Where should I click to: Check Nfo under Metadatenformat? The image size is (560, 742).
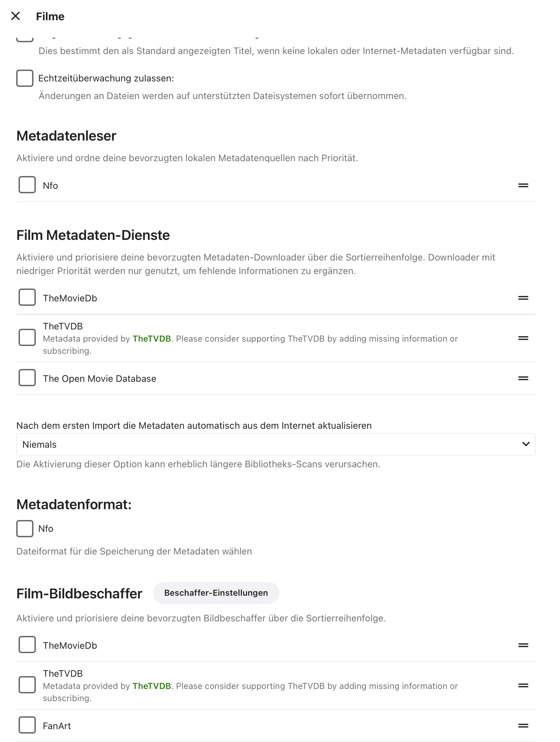coord(25,529)
